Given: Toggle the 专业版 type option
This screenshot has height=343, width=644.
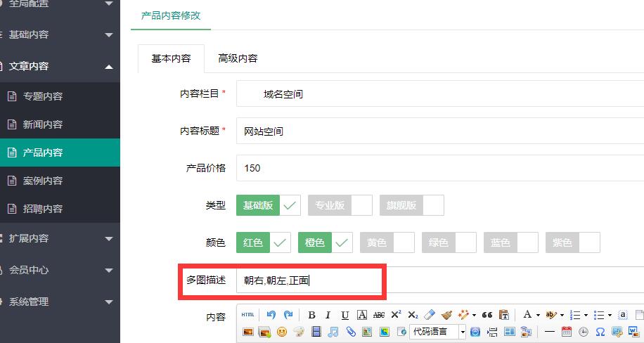Looking at the screenshot, I should click(x=340, y=205).
